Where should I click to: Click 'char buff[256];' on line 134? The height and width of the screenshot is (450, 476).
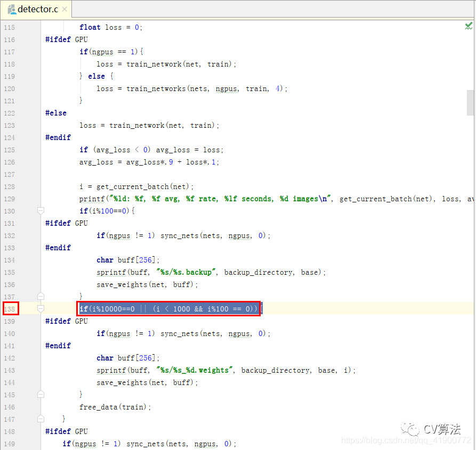[x=128, y=260]
